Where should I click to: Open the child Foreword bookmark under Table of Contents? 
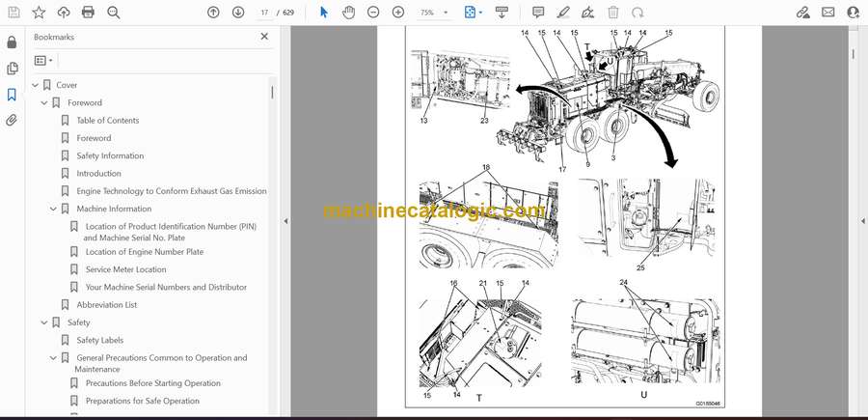pos(94,138)
